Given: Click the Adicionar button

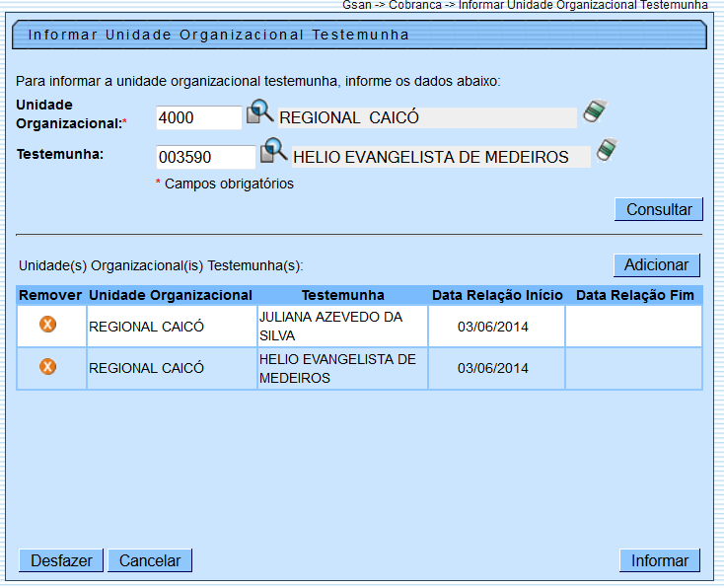Looking at the screenshot, I should (656, 264).
